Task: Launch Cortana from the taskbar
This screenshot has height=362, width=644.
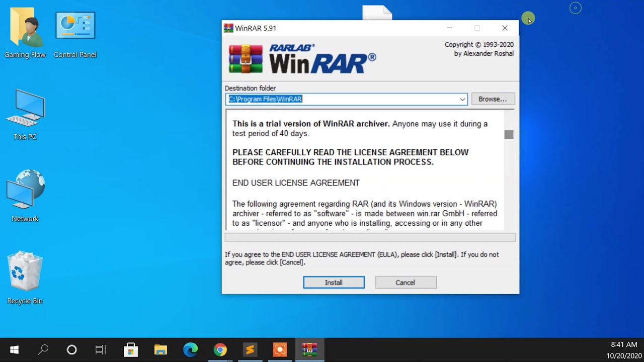Action: (x=72, y=350)
